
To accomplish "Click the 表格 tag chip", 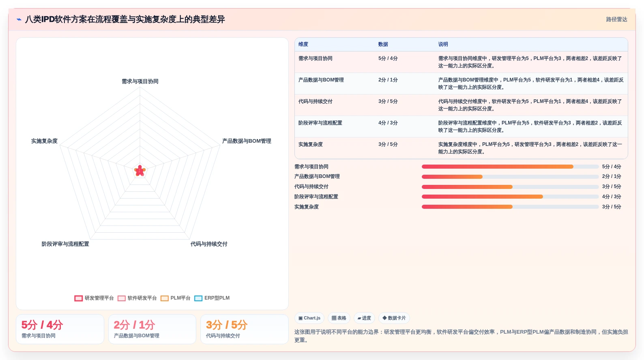I will coord(339,318).
